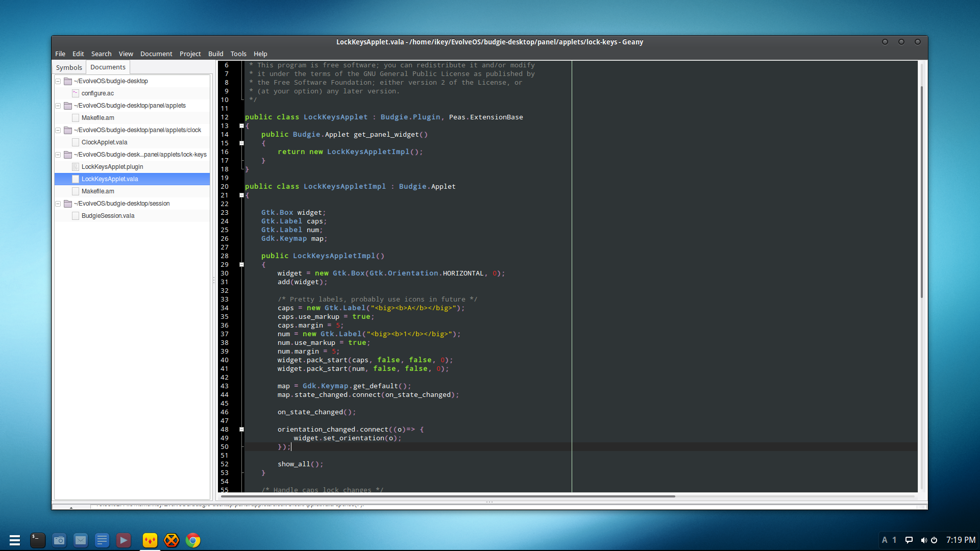The height and width of the screenshot is (551, 980).
Task: Open the screenshot camera app in panel
Action: point(59,540)
